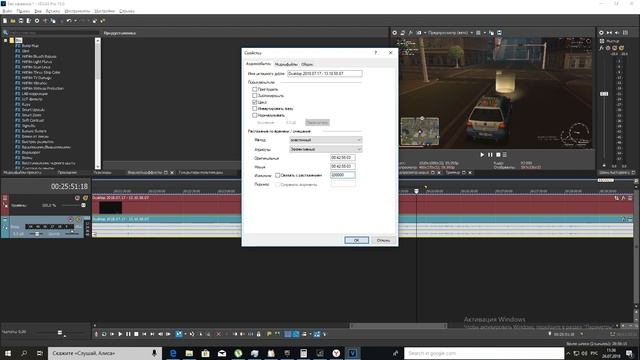The image size is (640, 360).
Task: Click the master bus volume fader
Action: click(604, 94)
